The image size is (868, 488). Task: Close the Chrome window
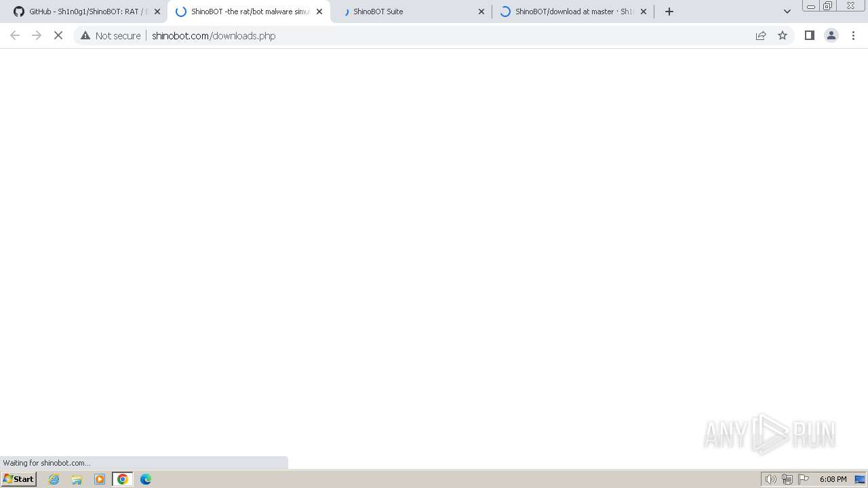click(x=850, y=6)
